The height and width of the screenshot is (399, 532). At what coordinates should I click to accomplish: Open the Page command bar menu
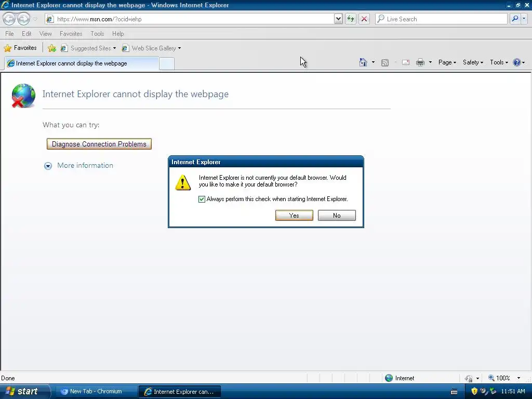coord(447,62)
